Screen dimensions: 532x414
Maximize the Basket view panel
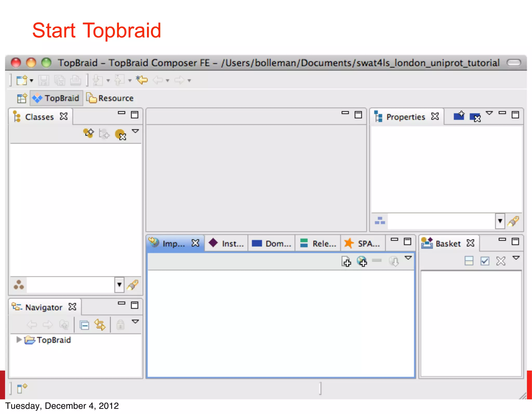515,241
